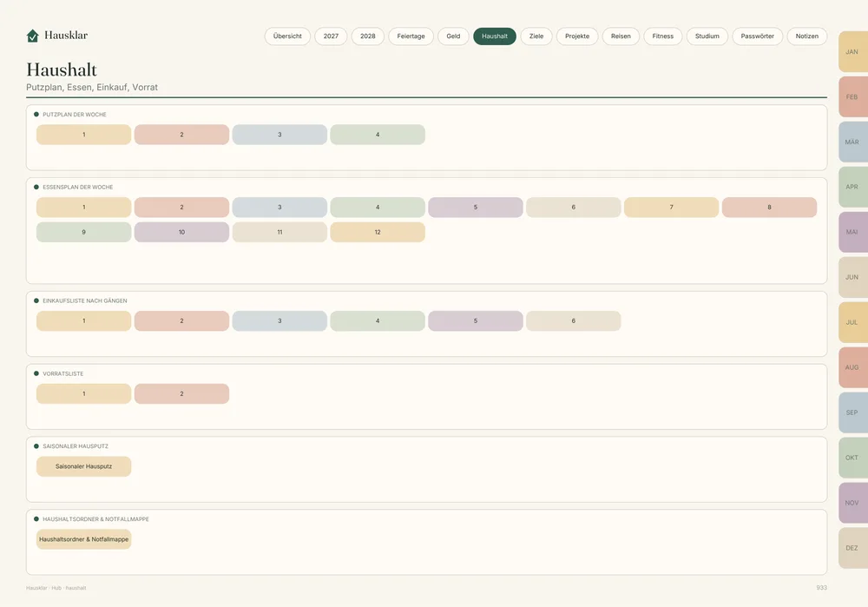
Task: Jump to the MÄR month side tab
Action: pos(853,142)
